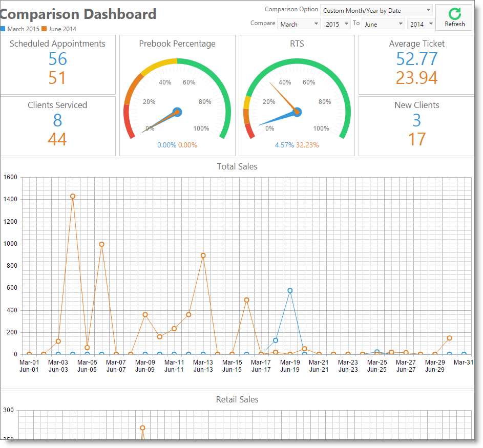The image size is (483, 448).
Task: Click the Mar-19 Jun-19 axis label
Action: click(x=290, y=366)
